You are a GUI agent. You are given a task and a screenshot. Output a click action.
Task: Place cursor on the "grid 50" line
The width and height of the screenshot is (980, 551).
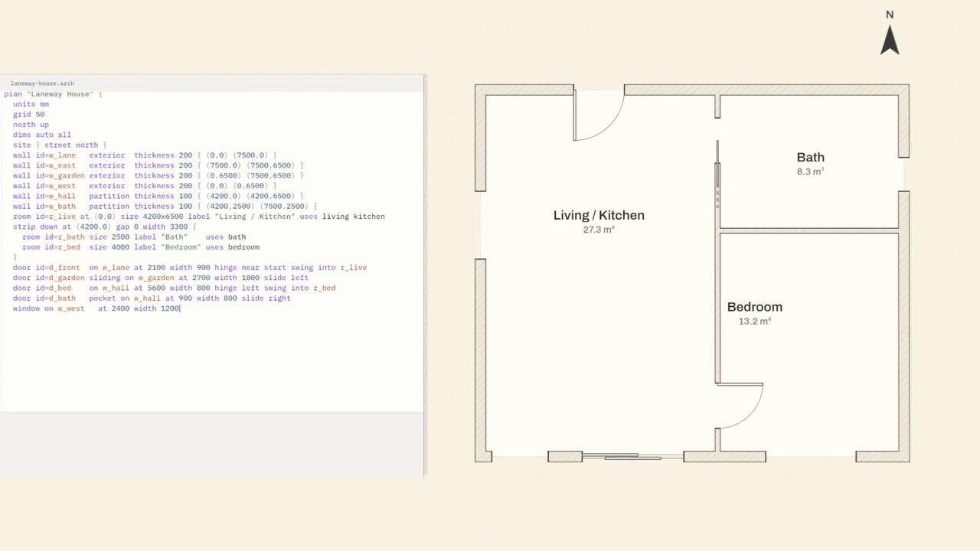28,114
